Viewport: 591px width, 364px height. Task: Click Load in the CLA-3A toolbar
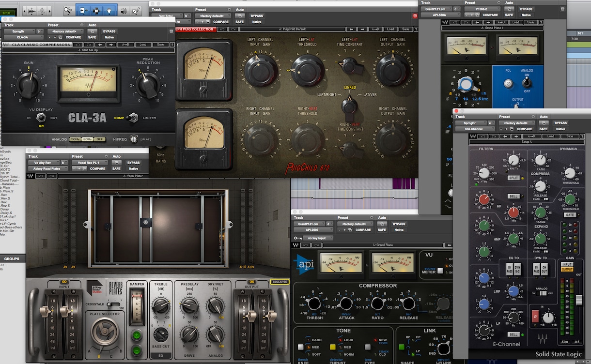pyautogui.click(x=143, y=45)
